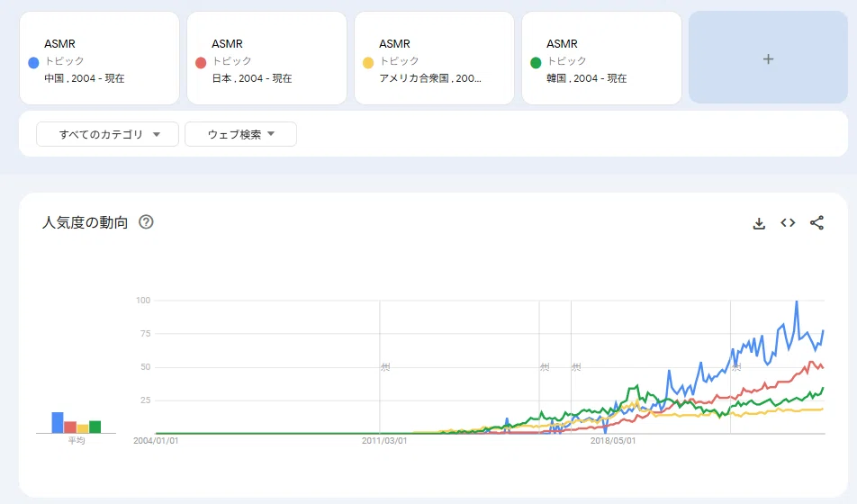Open the help icon next to 人気度の動向
The image size is (857, 504).
point(146,222)
